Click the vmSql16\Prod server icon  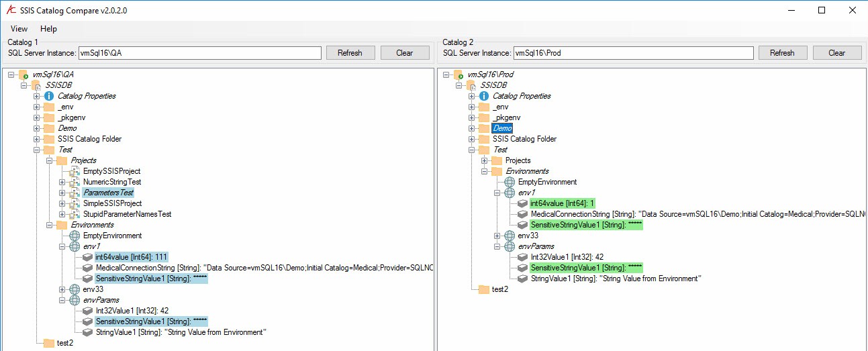click(459, 74)
